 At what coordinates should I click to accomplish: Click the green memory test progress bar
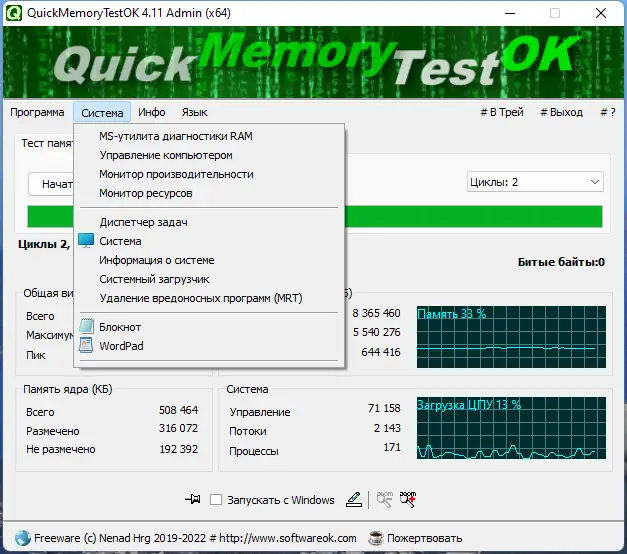474,216
